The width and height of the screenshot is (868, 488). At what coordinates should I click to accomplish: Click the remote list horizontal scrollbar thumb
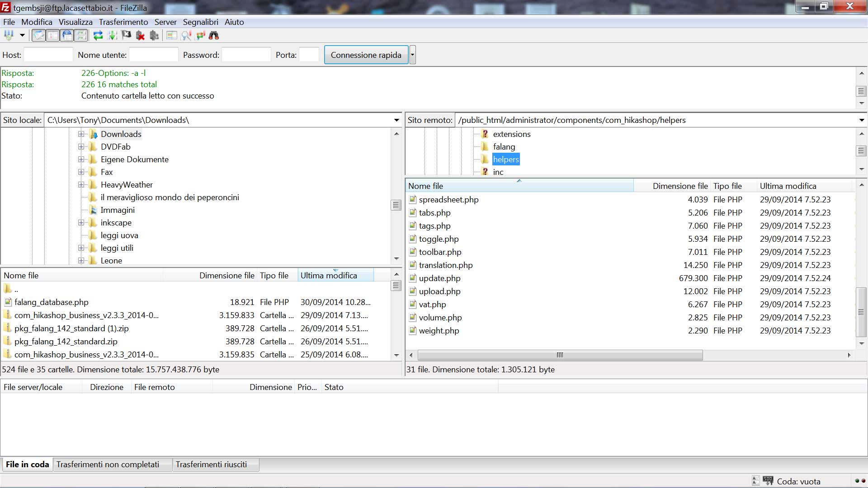560,355
